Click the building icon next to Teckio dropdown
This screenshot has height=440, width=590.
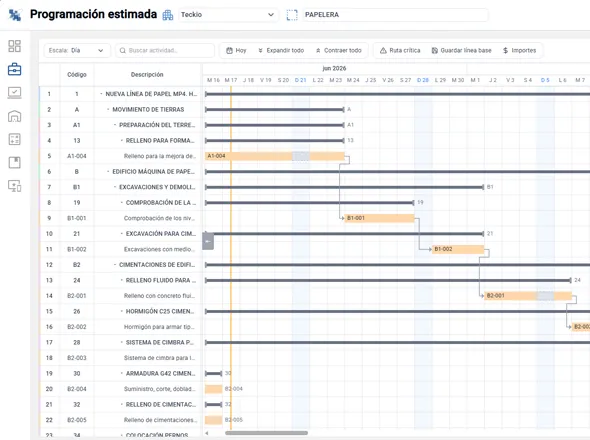168,15
